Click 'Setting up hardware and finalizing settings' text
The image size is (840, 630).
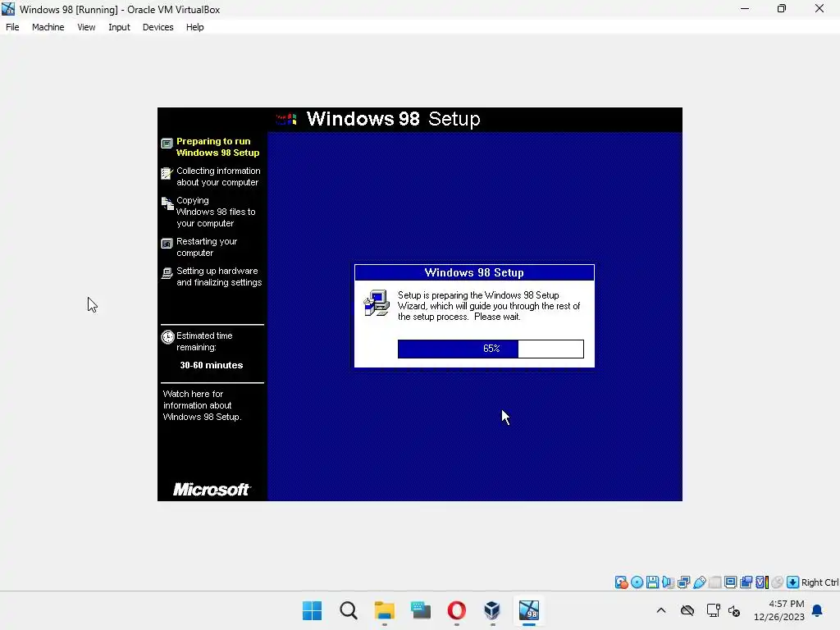(x=219, y=276)
